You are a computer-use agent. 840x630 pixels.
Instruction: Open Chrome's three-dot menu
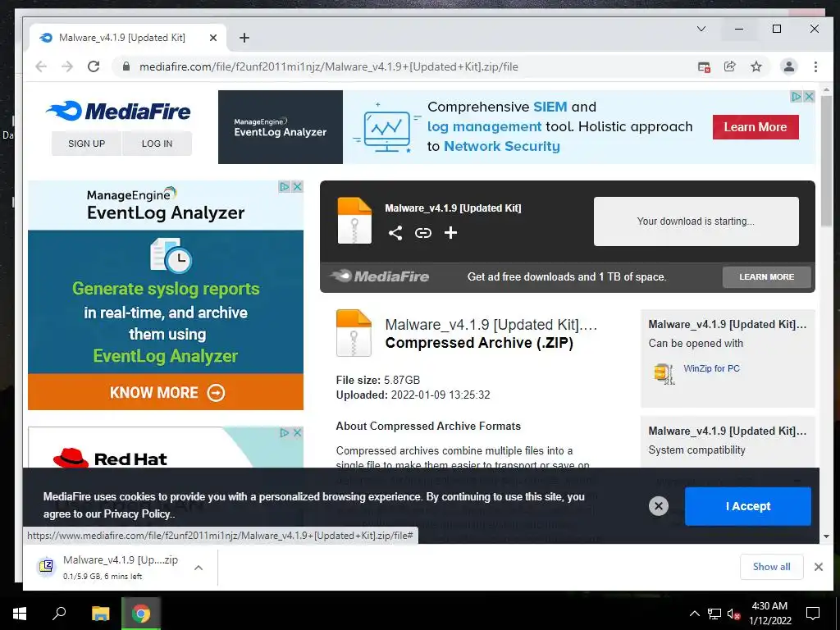[x=815, y=66]
